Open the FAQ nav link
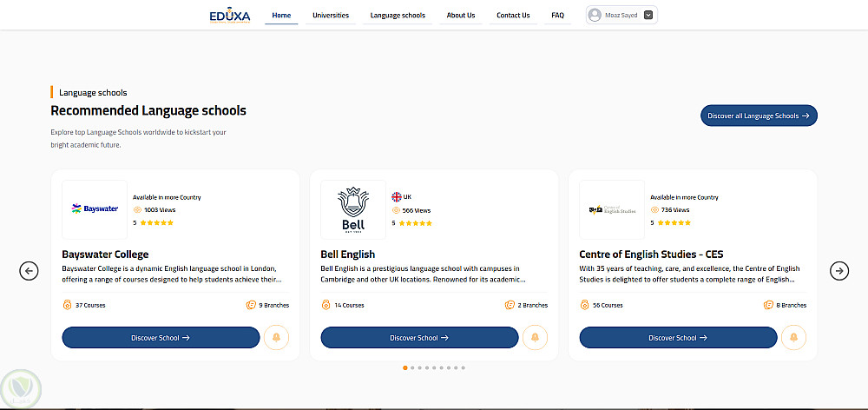Screen dimensions: 868x410 click(x=557, y=15)
